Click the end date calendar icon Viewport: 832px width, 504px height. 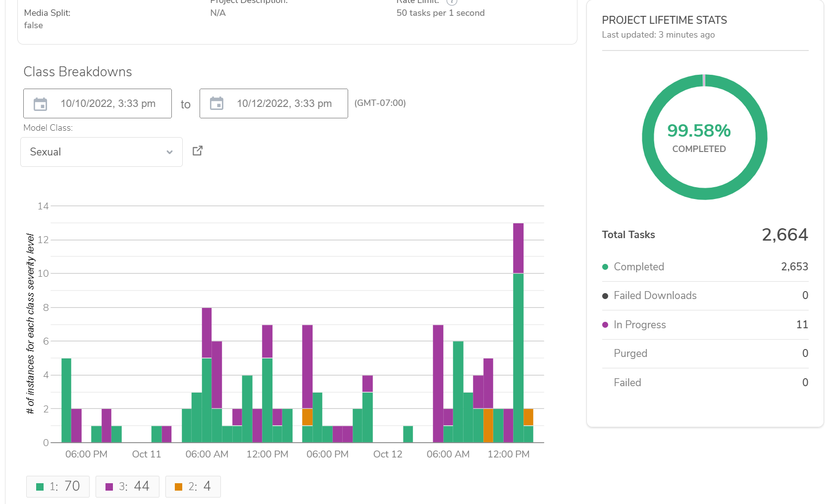[216, 103]
